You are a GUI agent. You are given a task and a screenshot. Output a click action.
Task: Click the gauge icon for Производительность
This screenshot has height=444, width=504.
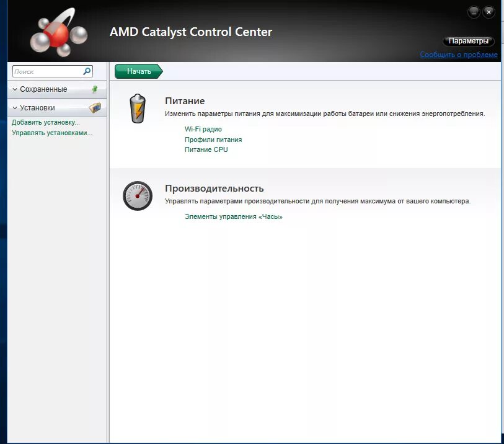(x=138, y=196)
